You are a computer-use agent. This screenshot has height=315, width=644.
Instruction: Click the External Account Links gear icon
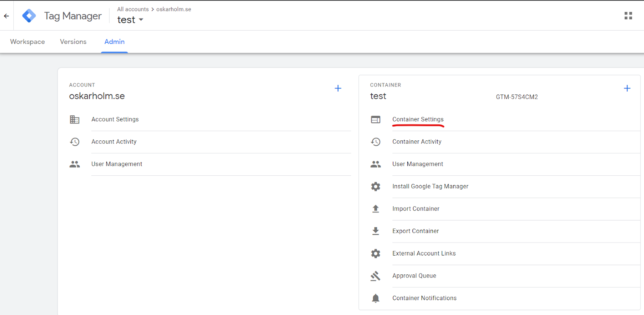pos(376,253)
